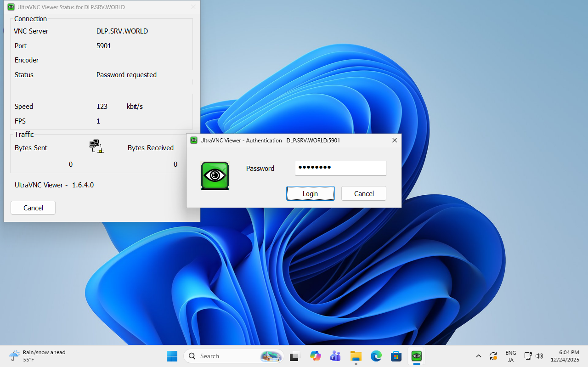This screenshot has height=367, width=588.
Task: Open the Rain/snow weather widget
Action: [37, 356]
